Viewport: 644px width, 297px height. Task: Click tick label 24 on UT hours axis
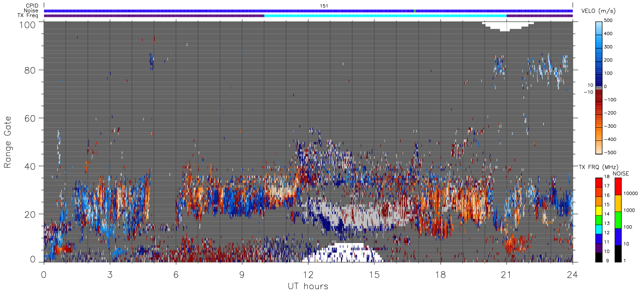pos(572,274)
